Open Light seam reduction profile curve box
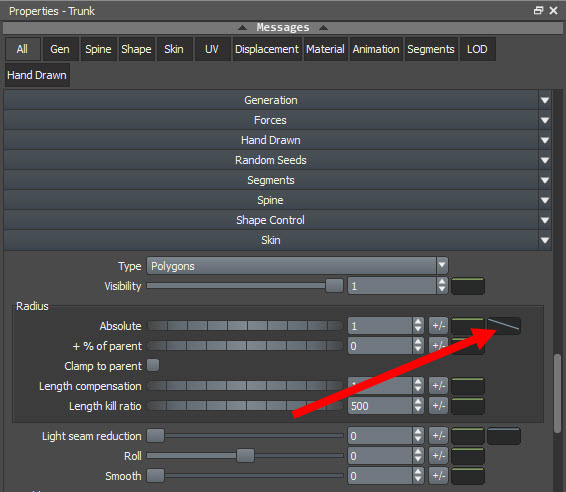The height and width of the screenshot is (492, 566). [x=504, y=436]
